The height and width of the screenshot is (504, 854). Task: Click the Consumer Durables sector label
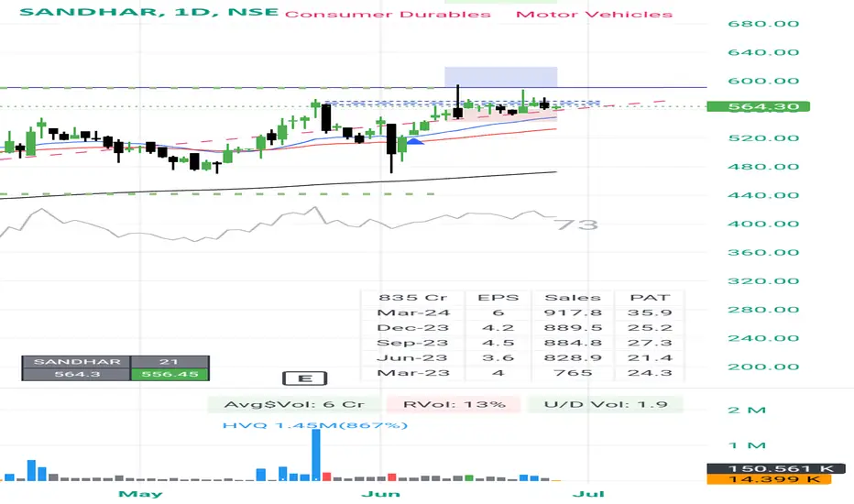tap(388, 14)
